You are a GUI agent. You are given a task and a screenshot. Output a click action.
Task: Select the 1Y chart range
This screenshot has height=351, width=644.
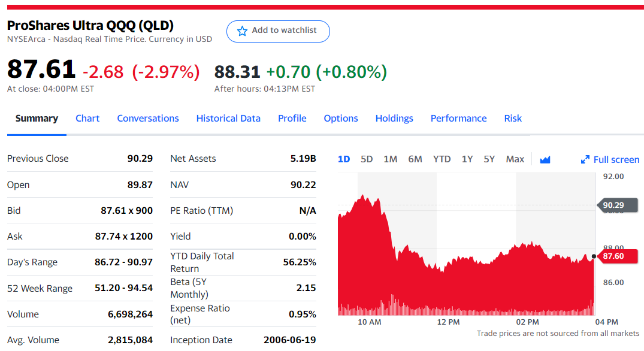(467, 159)
